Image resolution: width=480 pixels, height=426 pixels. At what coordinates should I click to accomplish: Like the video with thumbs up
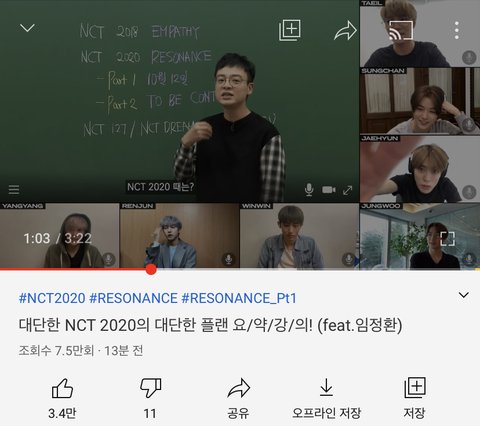click(62, 388)
